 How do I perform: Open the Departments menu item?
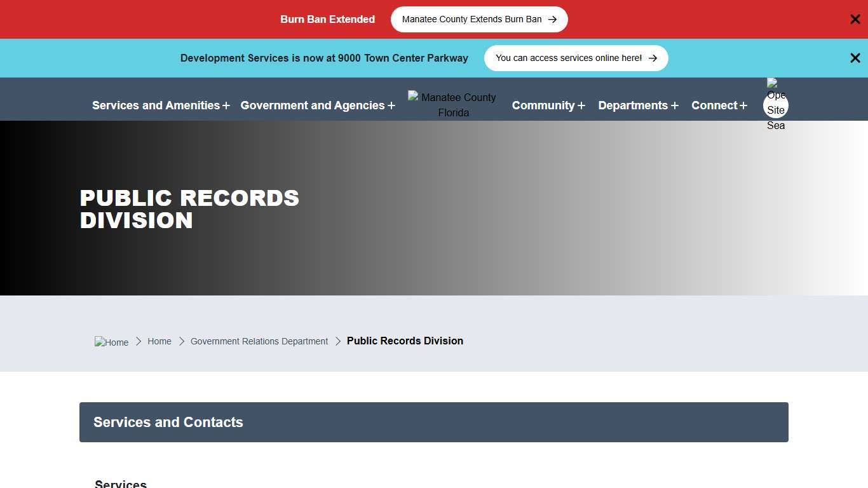tap(634, 105)
